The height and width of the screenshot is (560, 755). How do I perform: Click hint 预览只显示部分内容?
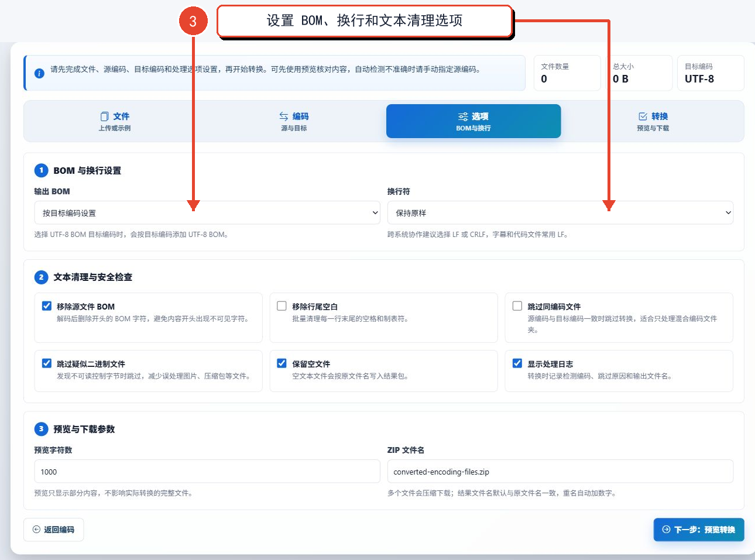point(114,493)
